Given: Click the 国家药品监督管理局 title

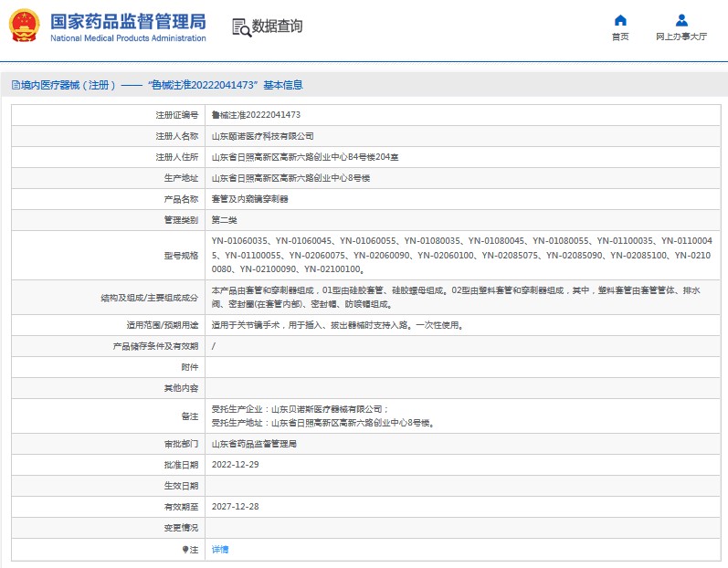Looking at the screenshot, I should 128,21.
